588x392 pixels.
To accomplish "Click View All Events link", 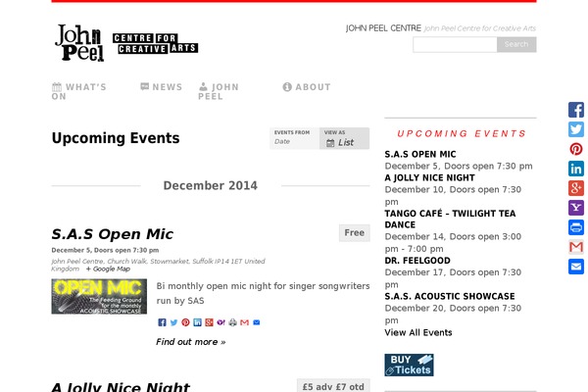I will [418, 333].
